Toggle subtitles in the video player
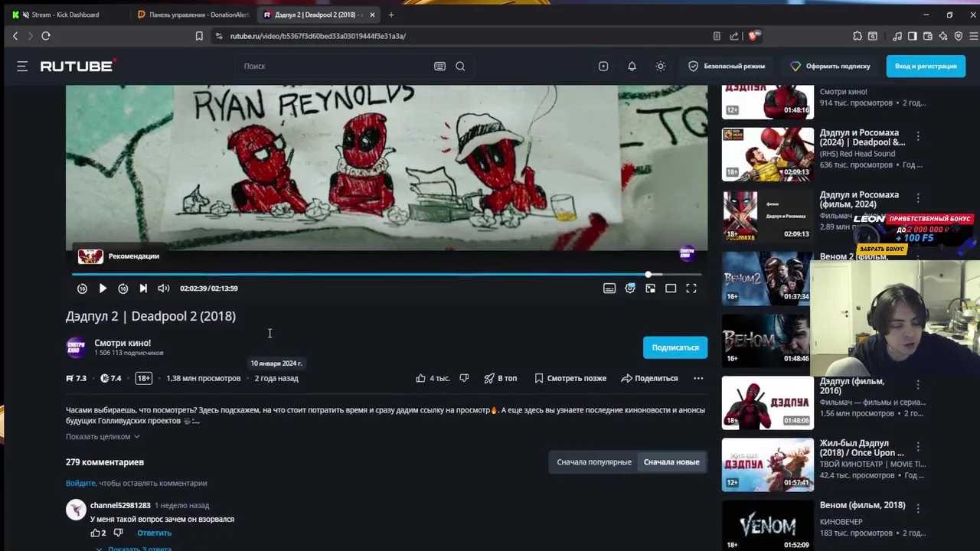 pos(609,289)
